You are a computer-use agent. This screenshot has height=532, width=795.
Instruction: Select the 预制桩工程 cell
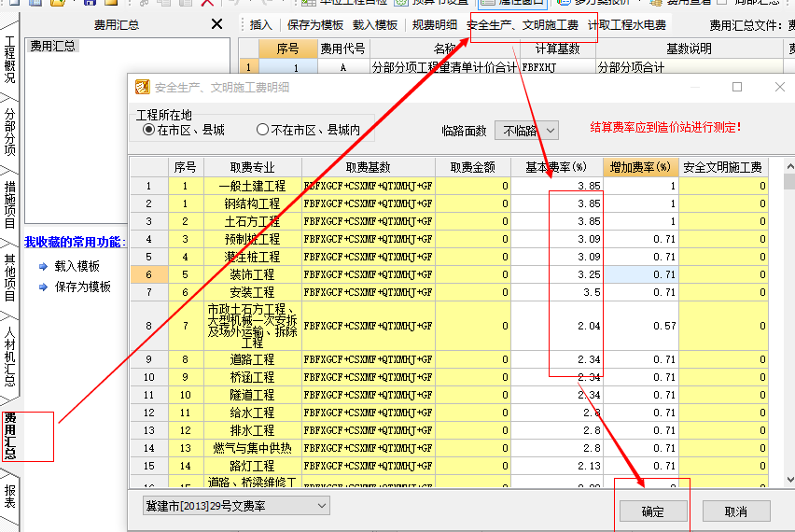click(x=253, y=239)
